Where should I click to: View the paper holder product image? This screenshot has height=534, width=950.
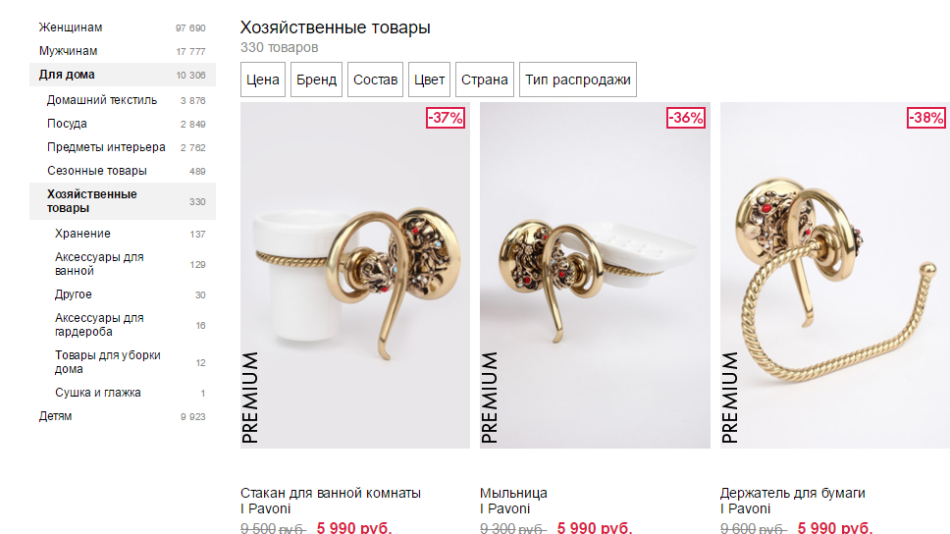[835, 275]
